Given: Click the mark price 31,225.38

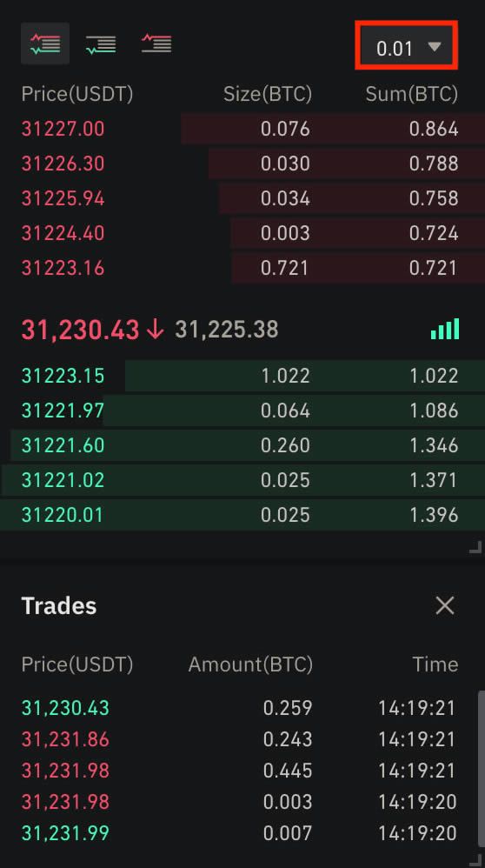Looking at the screenshot, I should (227, 330).
